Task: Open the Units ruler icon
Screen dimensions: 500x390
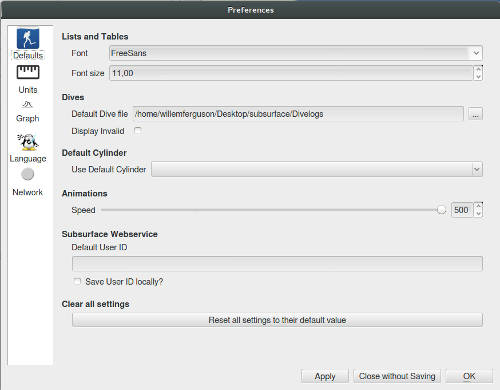Action: 28,72
